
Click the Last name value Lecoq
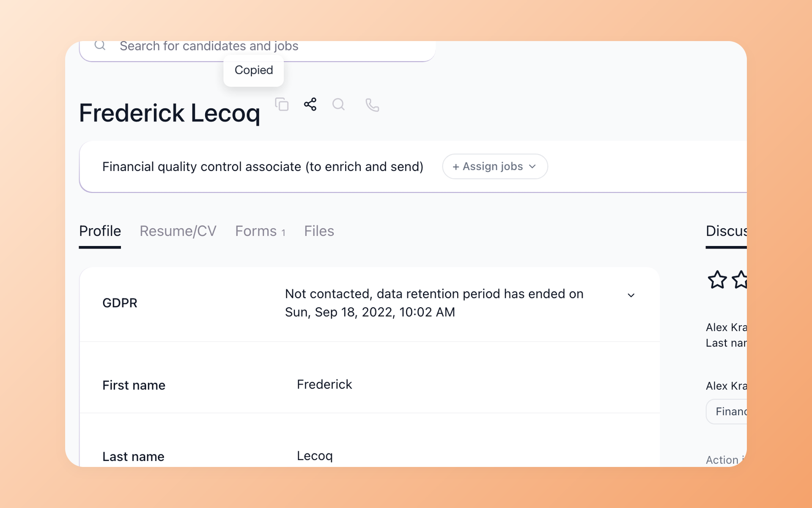[315, 456]
